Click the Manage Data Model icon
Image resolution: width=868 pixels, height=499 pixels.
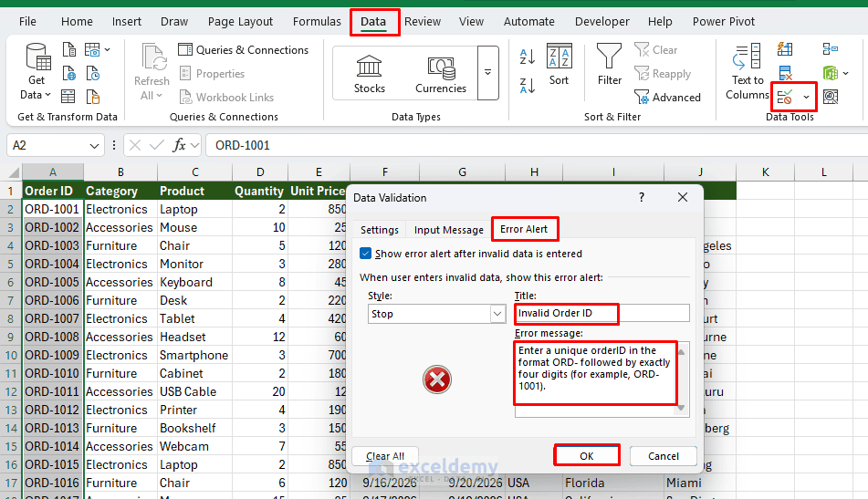(831, 73)
